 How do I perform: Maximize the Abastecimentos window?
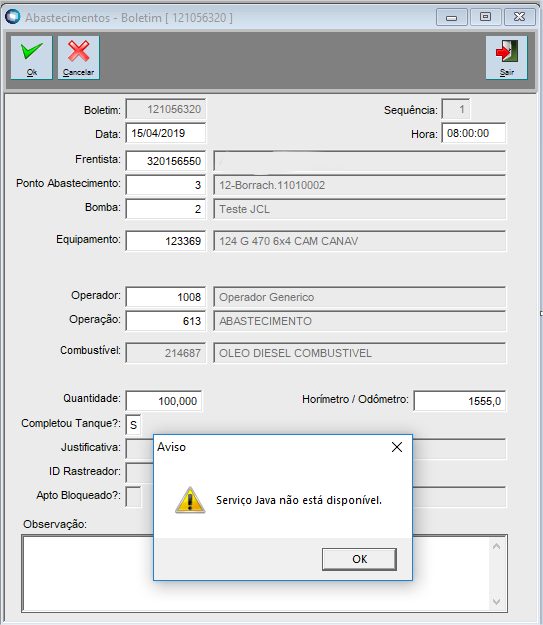[x=485, y=17]
